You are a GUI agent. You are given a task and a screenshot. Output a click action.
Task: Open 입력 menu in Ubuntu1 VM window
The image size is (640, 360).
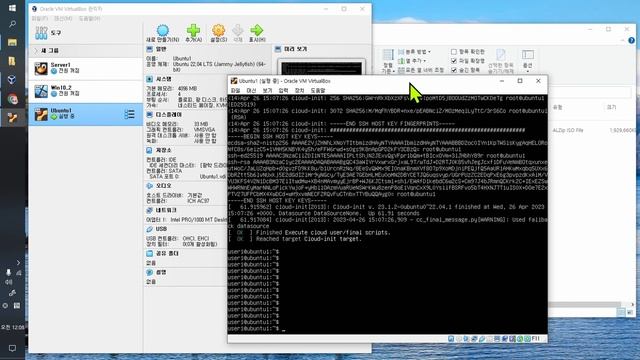click(x=283, y=91)
